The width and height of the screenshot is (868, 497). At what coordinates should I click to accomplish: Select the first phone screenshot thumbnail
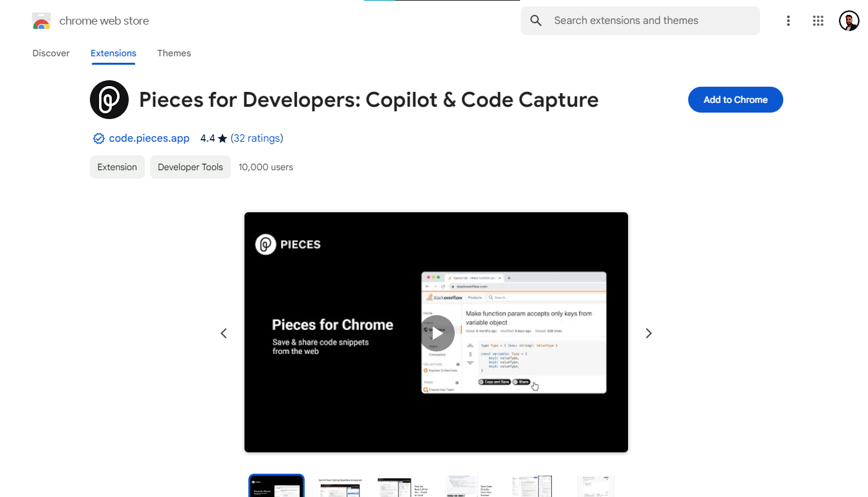[x=276, y=485]
